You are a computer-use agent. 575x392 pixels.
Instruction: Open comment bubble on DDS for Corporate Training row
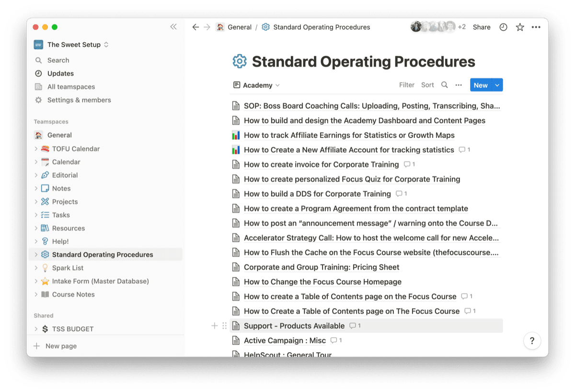[402, 194]
